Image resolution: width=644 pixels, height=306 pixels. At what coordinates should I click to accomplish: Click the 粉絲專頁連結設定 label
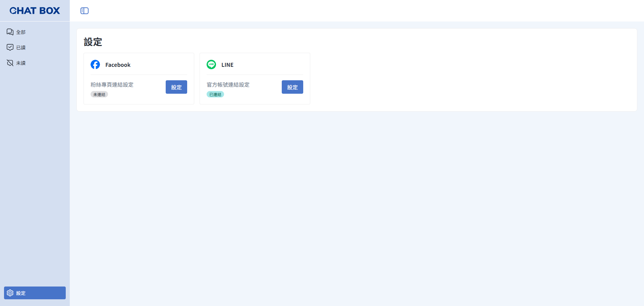pyautogui.click(x=112, y=85)
